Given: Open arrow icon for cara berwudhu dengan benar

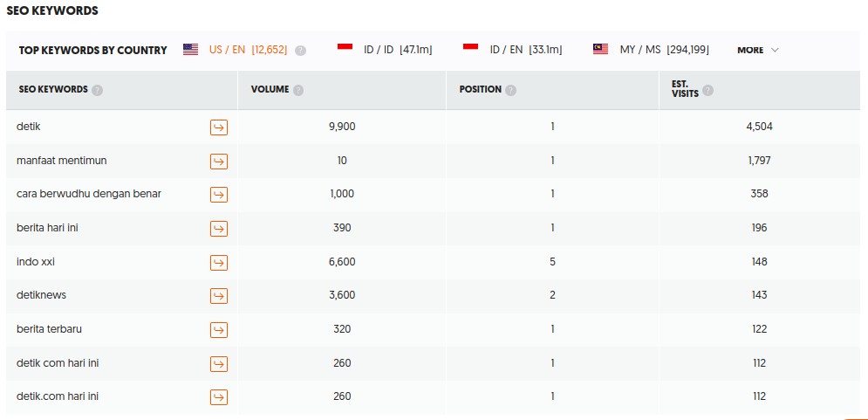Looking at the screenshot, I should [x=219, y=195].
